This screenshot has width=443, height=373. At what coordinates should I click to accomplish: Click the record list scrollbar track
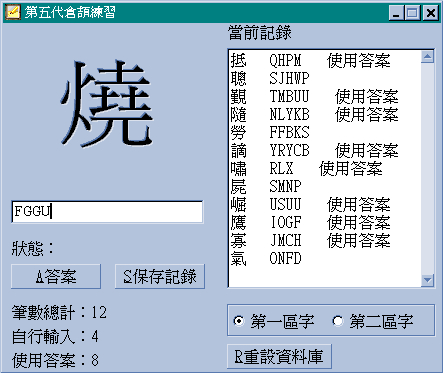click(x=427, y=168)
